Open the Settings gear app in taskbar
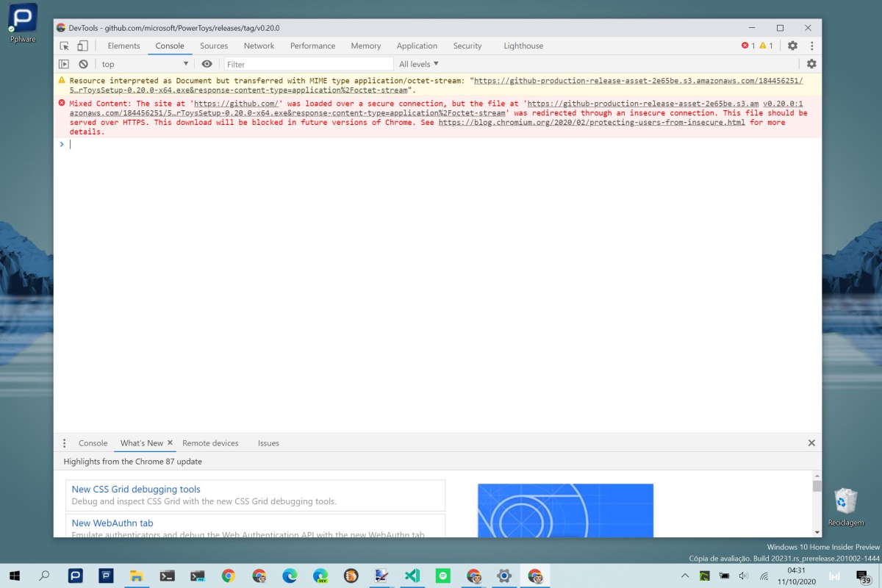 coord(503,576)
